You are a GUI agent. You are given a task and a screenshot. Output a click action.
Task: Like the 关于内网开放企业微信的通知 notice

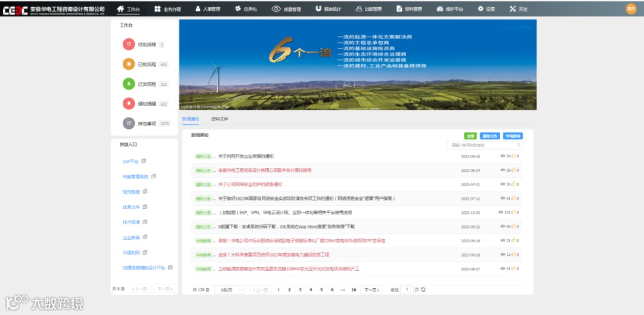[x=513, y=156]
